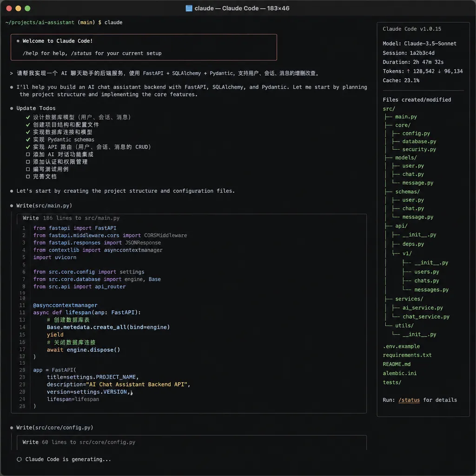Image resolution: width=476 pixels, height=476 pixels.
Task: Click the spinner icon beside 'Claude Code is generating...'
Action: (x=19, y=459)
